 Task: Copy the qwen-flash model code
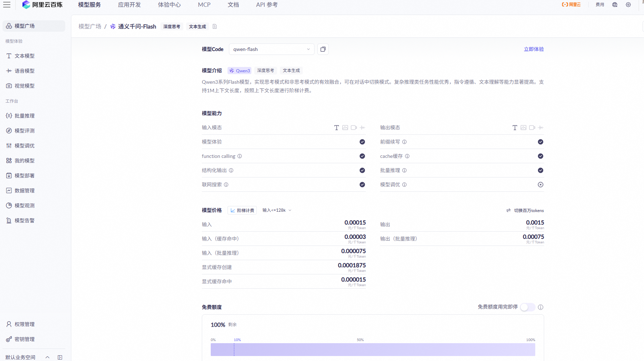point(323,49)
